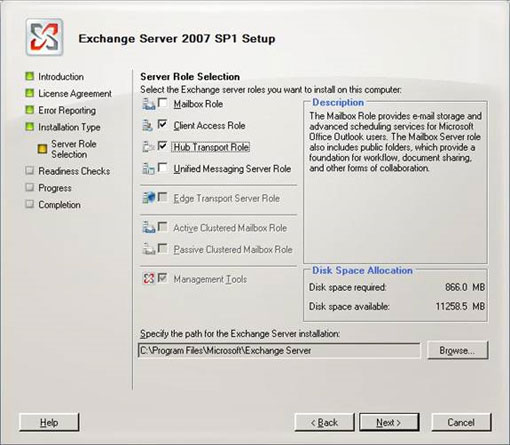Go Back to the previous setup page
The image size is (510, 445).
click(x=324, y=422)
